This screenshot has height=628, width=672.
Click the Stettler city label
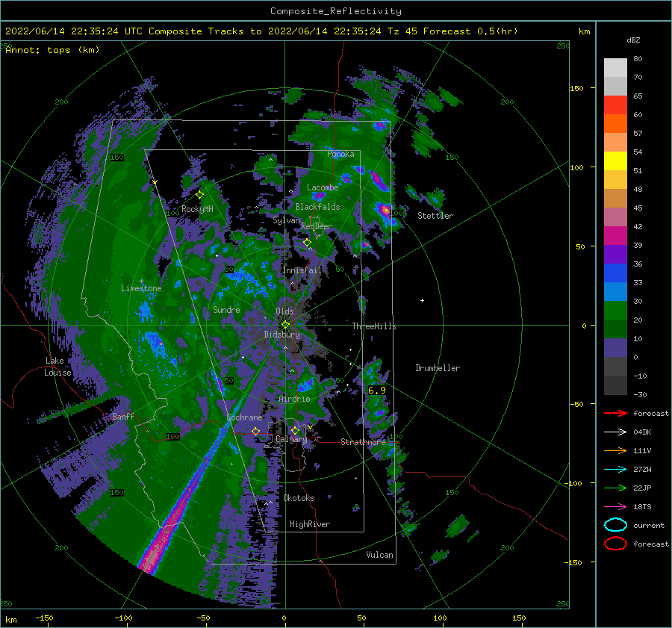point(435,216)
